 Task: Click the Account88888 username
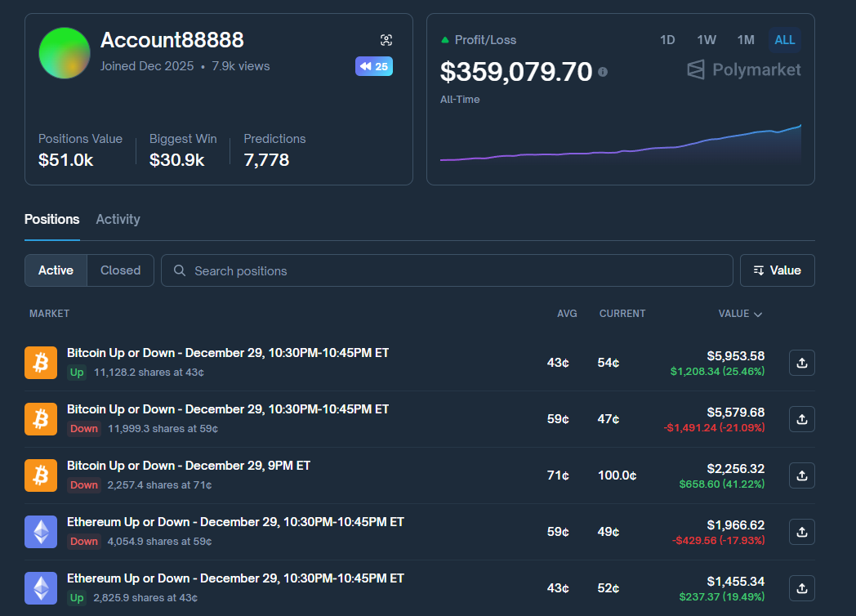172,39
